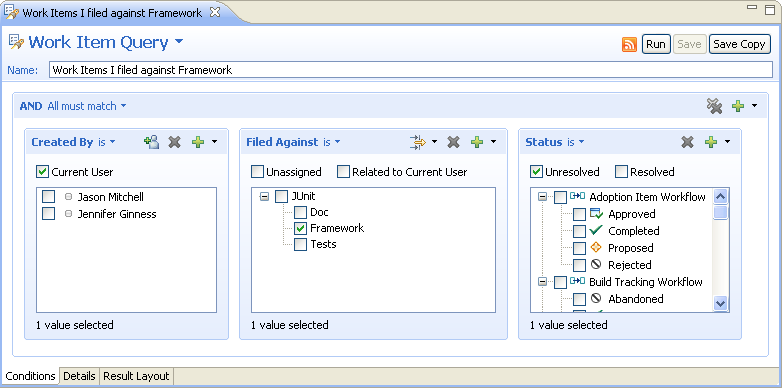Viewport: 782px width, 388px height.
Task: Run the work item query
Action: (x=656, y=44)
